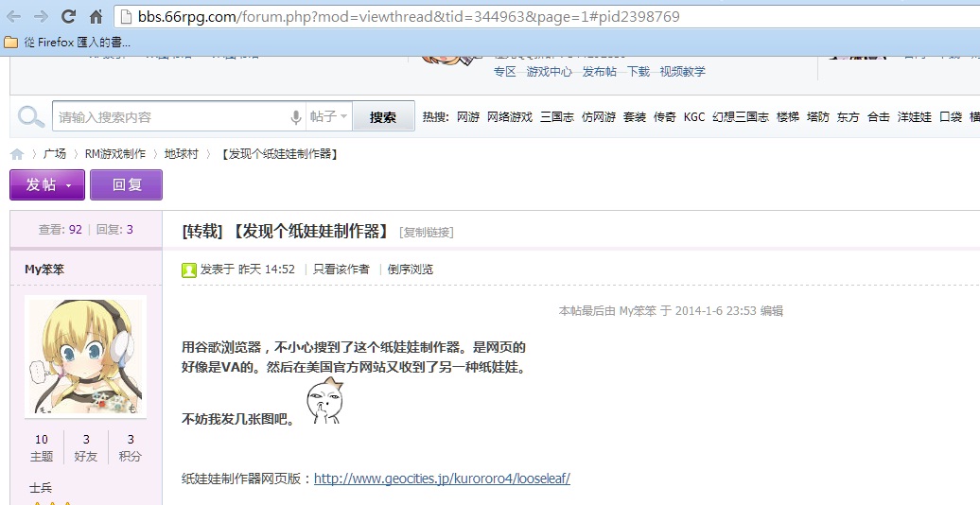980x505 pixels.
Task: Click the browser forward arrow
Action: [42, 17]
